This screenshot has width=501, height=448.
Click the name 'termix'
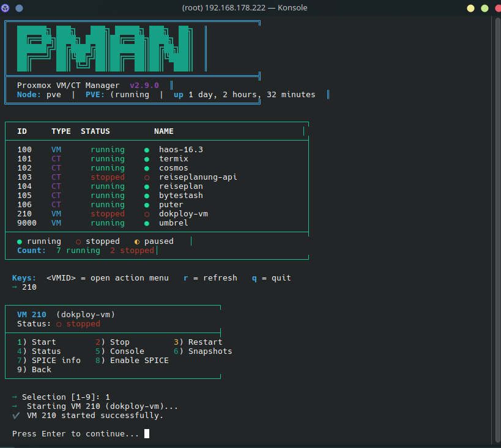[174, 159]
